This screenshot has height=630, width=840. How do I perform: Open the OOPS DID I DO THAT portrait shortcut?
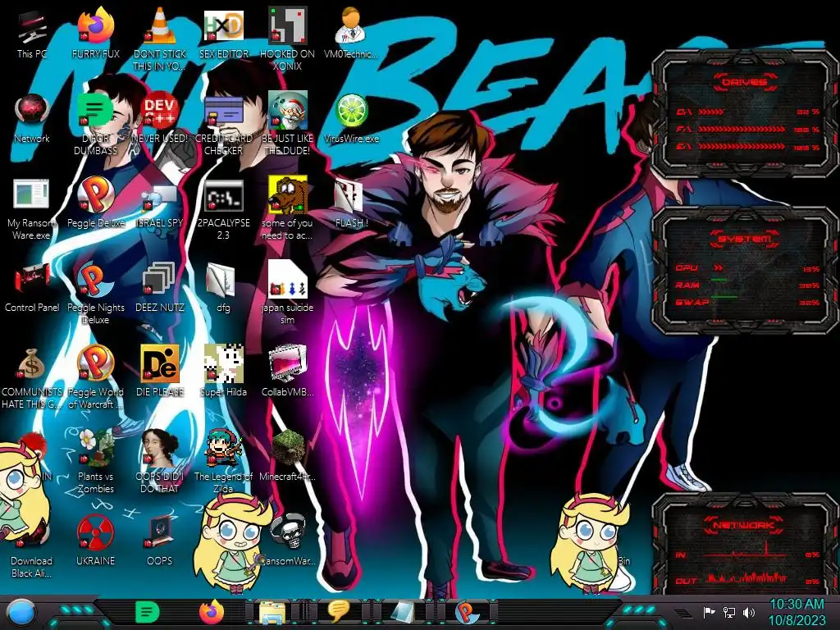160,462
